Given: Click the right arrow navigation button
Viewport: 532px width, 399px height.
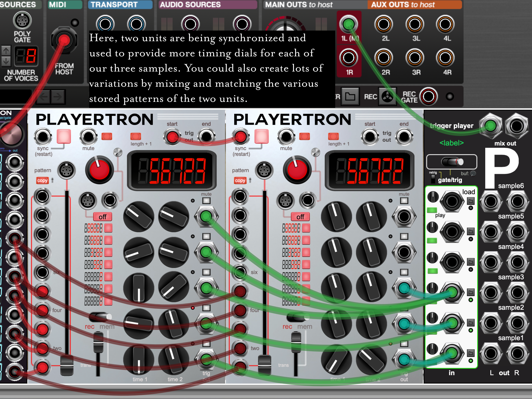Looking at the screenshot, I should 58,97.
